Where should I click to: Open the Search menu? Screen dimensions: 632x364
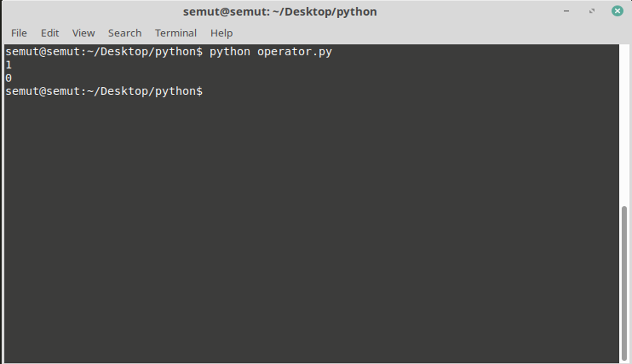[124, 33]
